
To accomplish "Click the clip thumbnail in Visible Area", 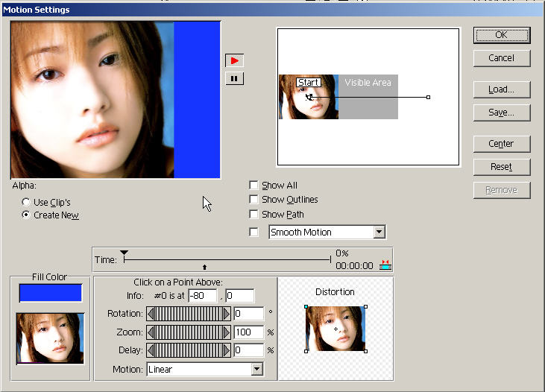I will click(x=309, y=97).
